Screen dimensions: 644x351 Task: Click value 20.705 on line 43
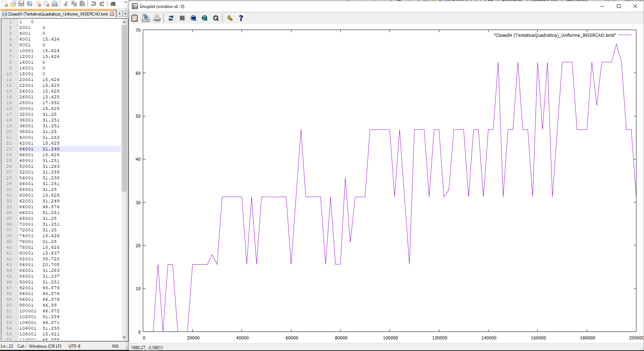point(51,265)
